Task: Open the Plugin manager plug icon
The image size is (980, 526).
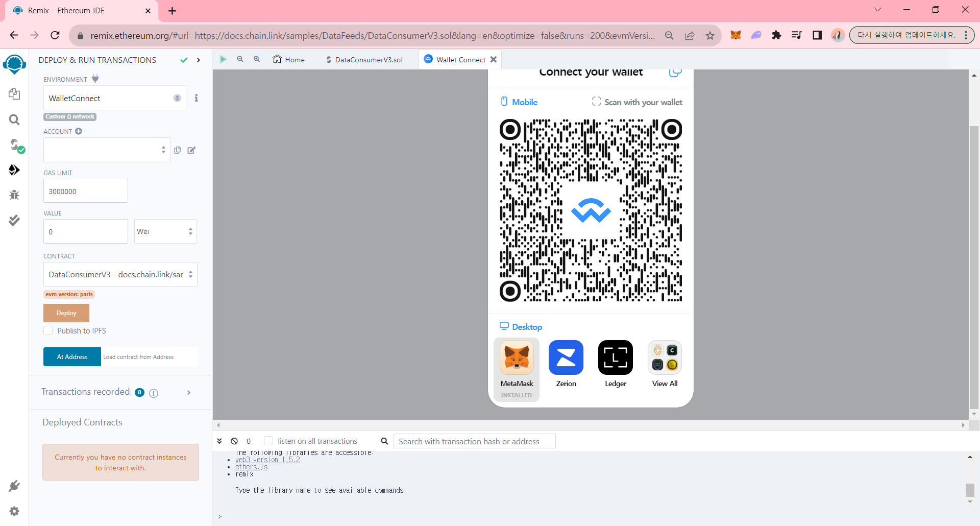Action: [14, 486]
